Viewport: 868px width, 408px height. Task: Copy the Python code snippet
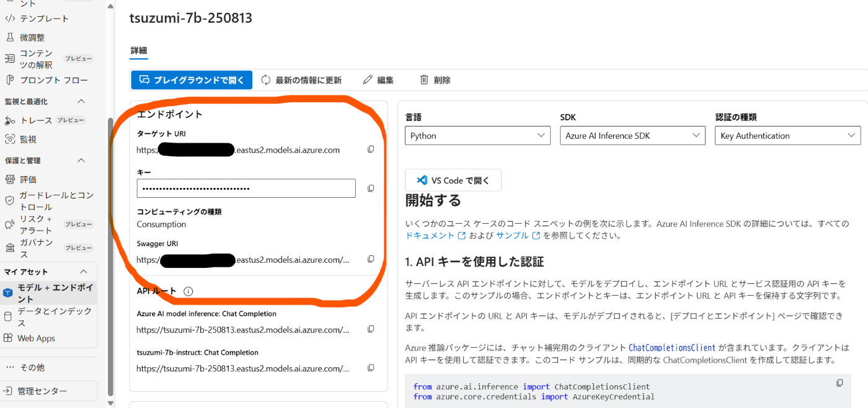[x=839, y=383]
